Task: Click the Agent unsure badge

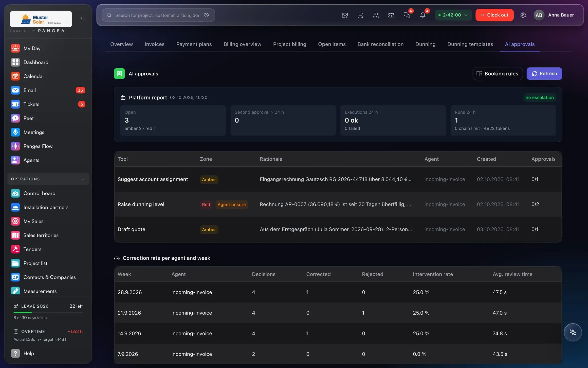Action: click(232, 205)
